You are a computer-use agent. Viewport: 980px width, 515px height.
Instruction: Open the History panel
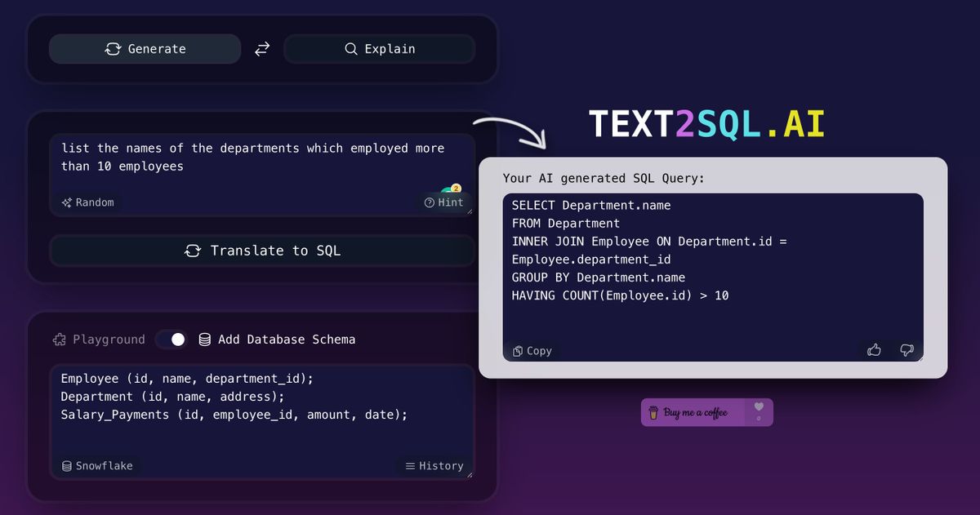tap(434, 465)
